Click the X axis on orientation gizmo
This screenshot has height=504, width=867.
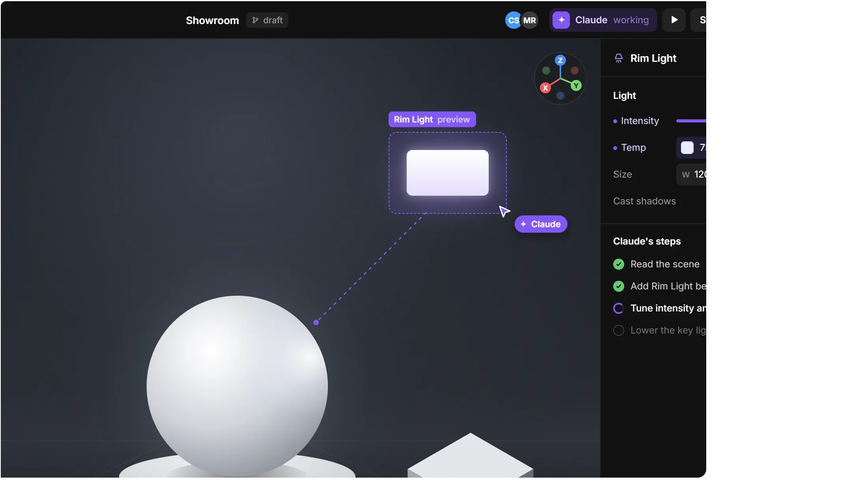pyautogui.click(x=545, y=88)
